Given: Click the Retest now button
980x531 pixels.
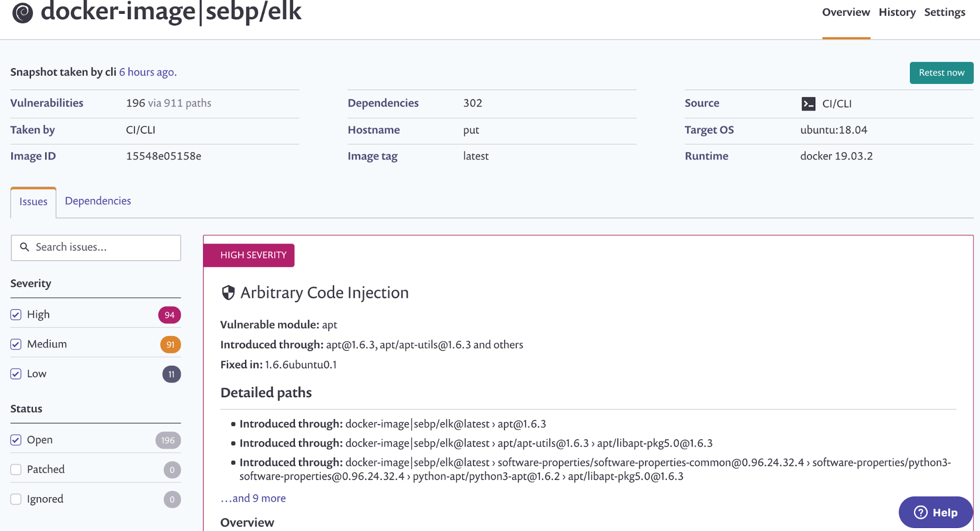Looking at the screenshot, I should (x=941, y=73).
